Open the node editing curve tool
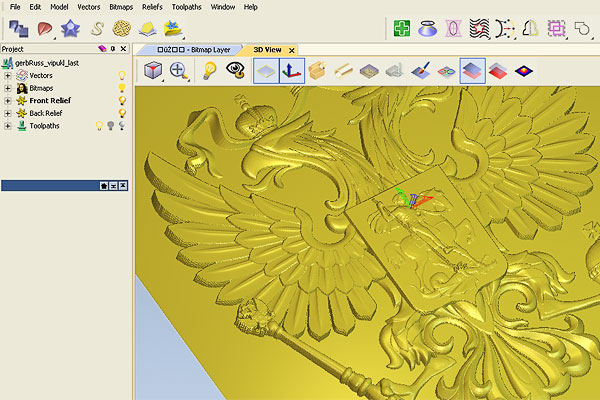 click(505, 29)
